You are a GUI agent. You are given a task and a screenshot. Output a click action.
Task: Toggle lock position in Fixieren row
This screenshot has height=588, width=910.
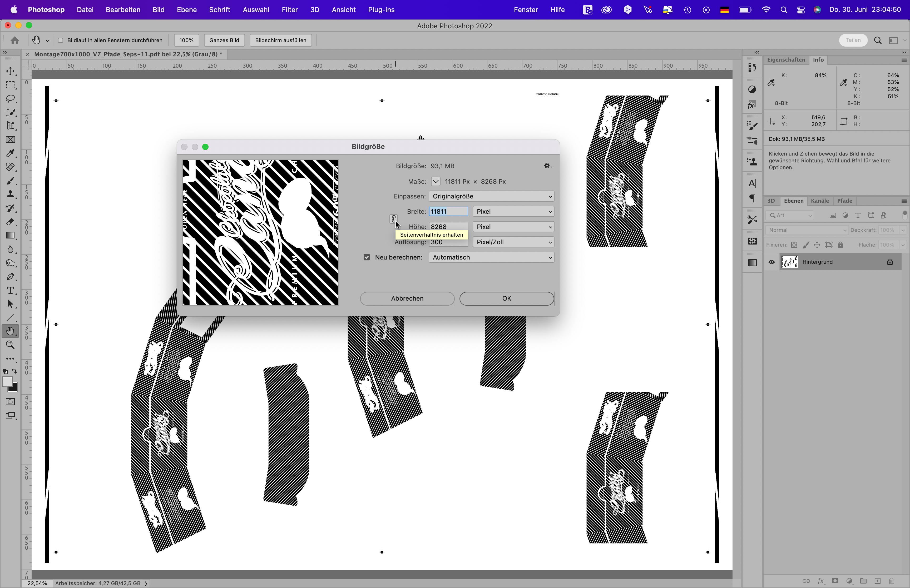(x=817, y=245)
